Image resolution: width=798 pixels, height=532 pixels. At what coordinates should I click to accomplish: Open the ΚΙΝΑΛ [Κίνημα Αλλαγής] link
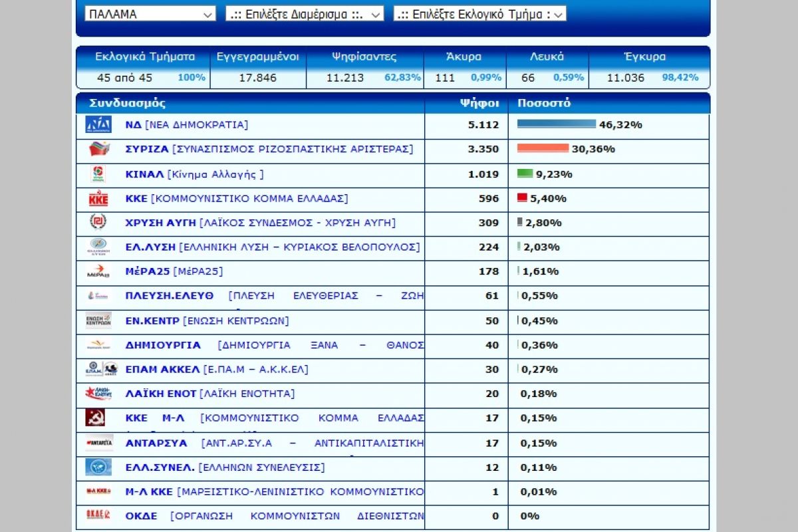click(194, 174)
